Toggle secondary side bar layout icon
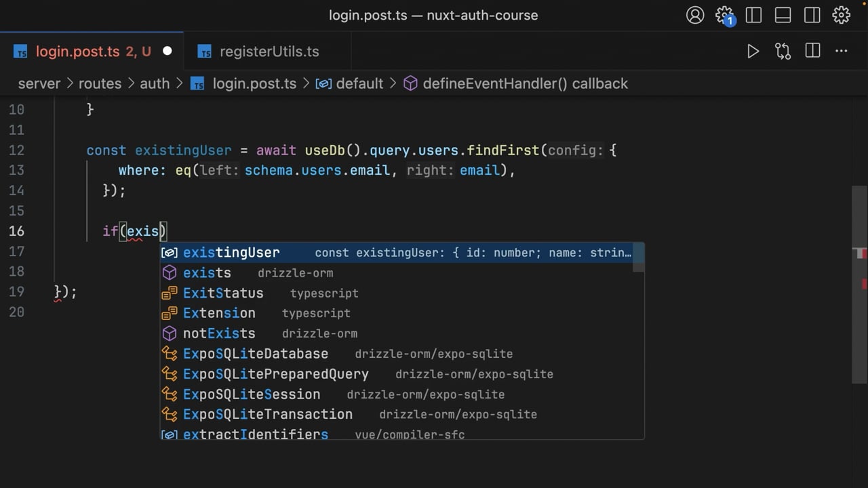Screen dimensions: 868x488 (x=812, y=15)
